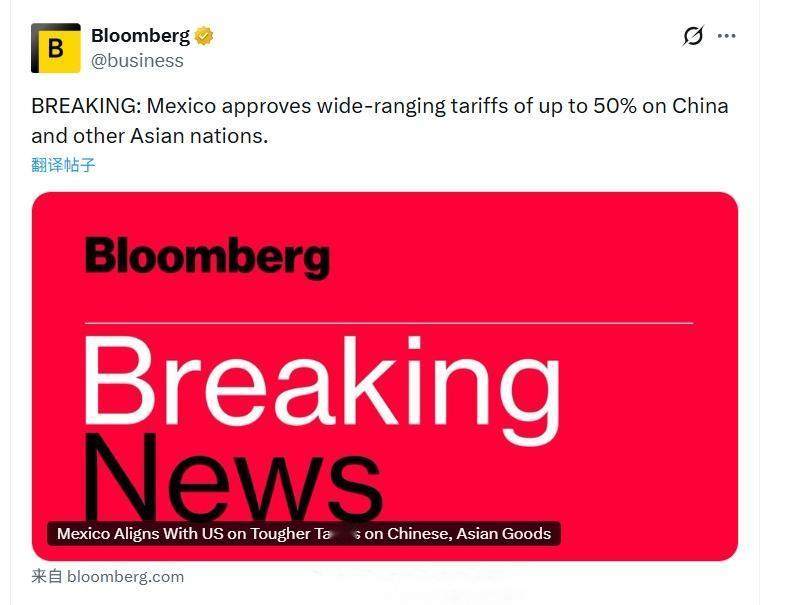This screenshot has width=788, height=605.
Task: Click the thin divider line in card
Action: coord(388,323)
